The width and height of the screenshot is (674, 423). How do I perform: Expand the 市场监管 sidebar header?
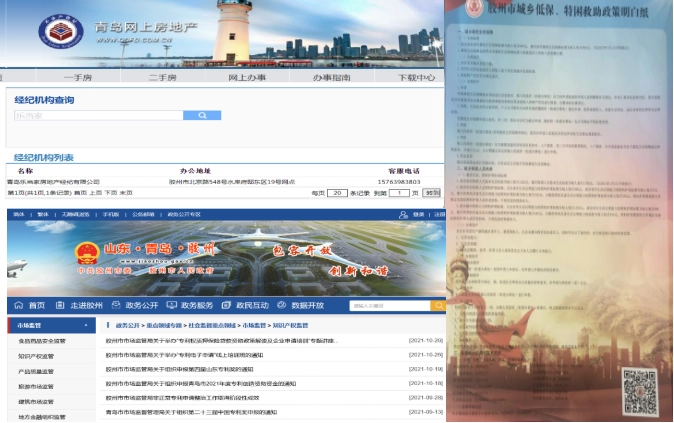[52, 325]
